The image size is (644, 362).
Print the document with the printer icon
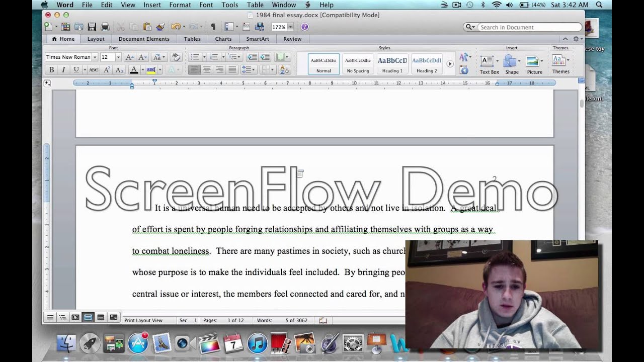click(x=105, y=27)
